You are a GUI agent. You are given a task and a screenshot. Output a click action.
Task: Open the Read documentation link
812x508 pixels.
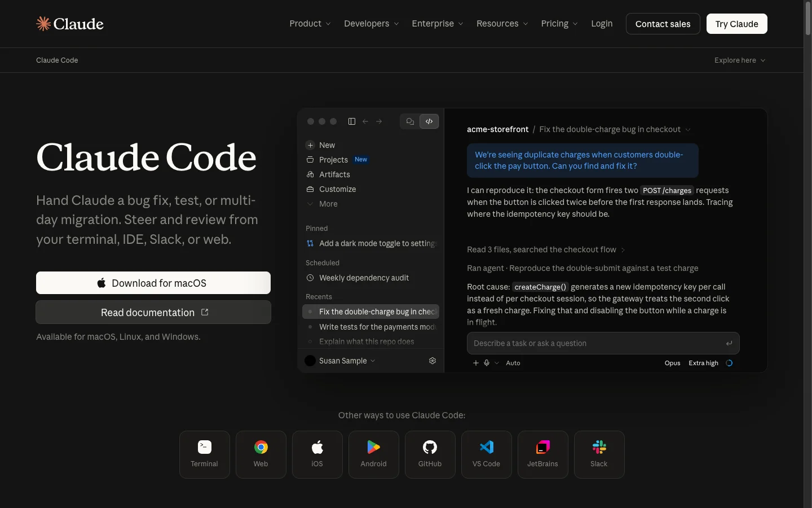153,312
